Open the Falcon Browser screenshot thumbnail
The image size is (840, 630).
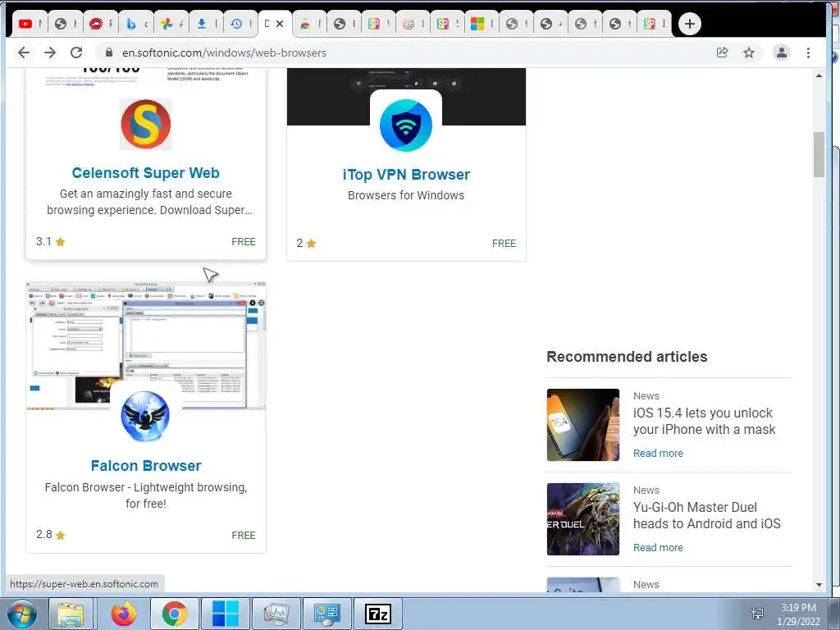click(146, 345)
